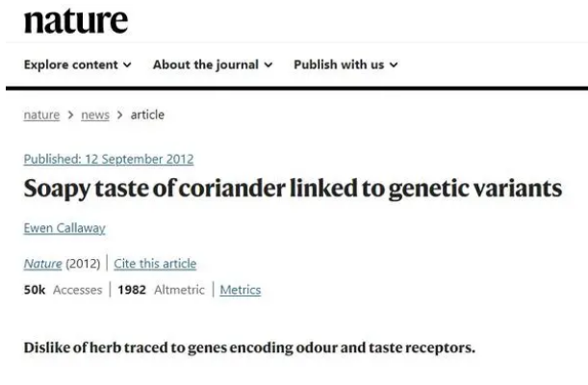
Task: Expand the Explore content chevron arrow
Action: pos(127,64)
